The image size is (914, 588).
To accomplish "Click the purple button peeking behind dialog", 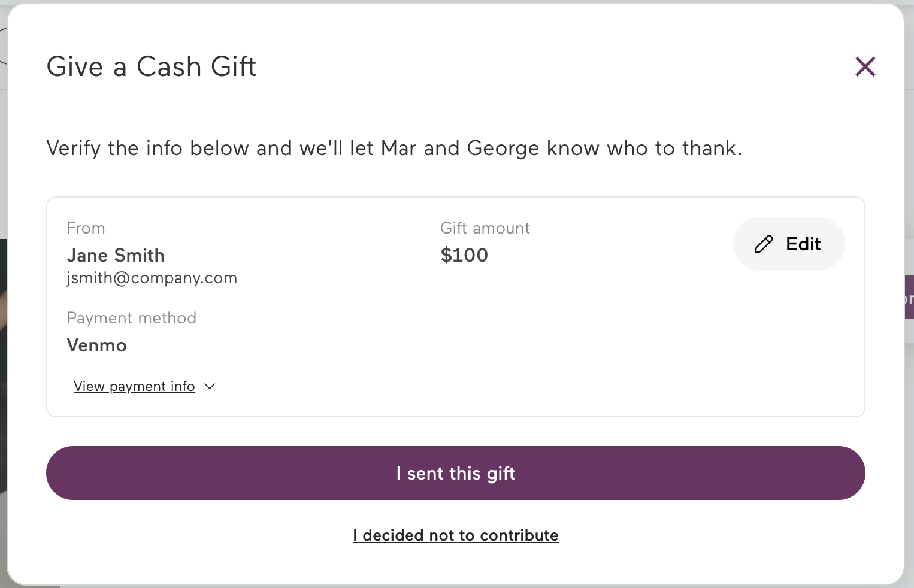I will tap(909, 297).
